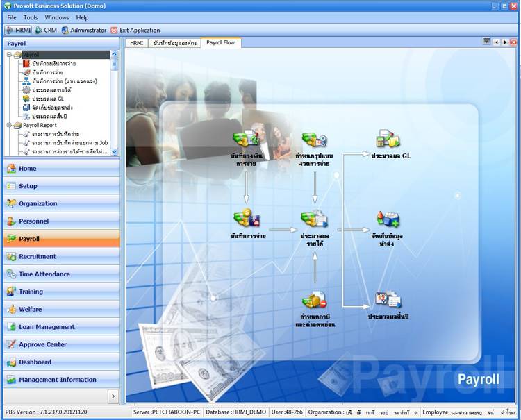Screen dimensions: 521x420
Task: Open the Tools menu
Action: point(31,17)
